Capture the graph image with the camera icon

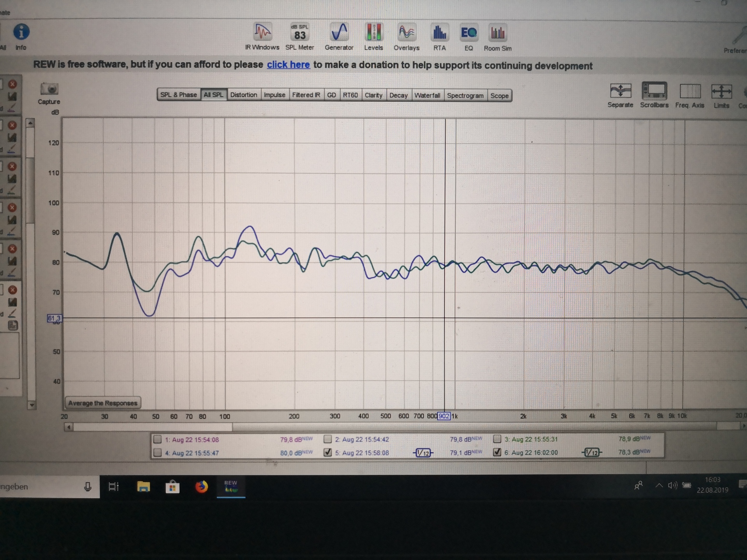(49, 93)
